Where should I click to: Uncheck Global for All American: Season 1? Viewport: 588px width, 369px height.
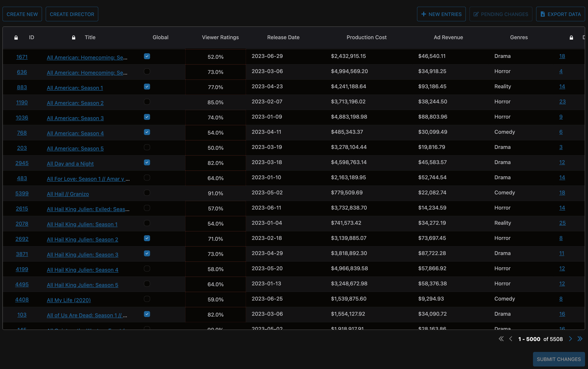click(x=147, y=87)
